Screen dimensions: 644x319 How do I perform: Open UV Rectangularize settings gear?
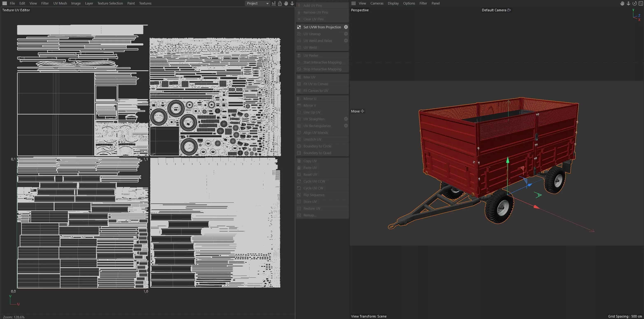click(x=346, y=126)
